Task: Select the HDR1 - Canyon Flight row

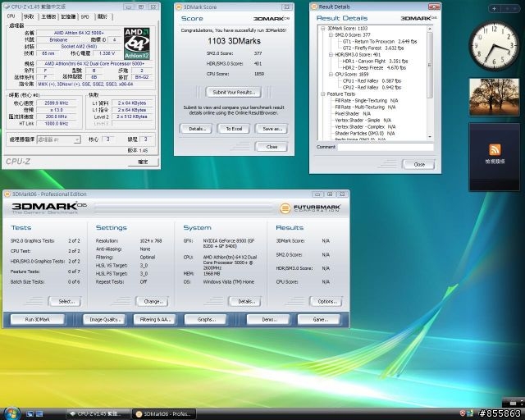Action: click(375, 62)
